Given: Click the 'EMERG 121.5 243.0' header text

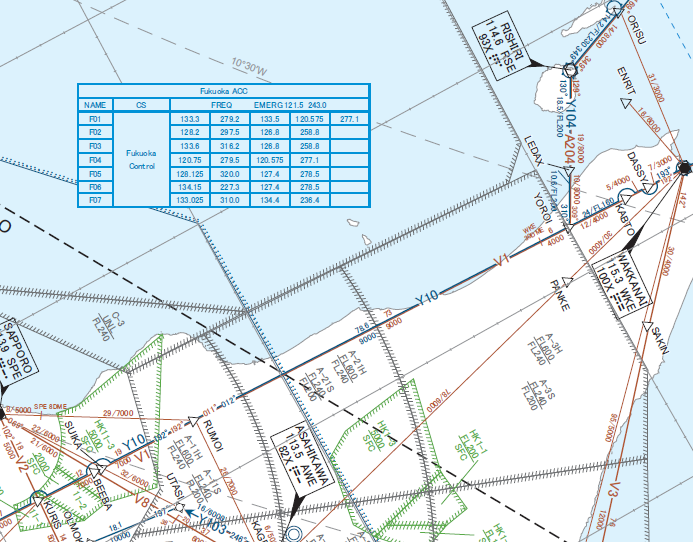Looking at the screenshot, I should pos(290,105).
